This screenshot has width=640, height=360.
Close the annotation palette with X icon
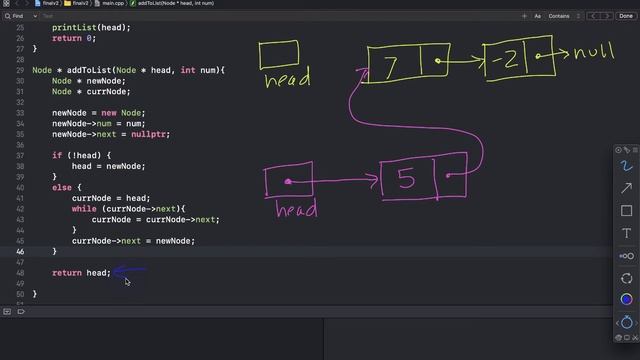(x=635, y=338)
